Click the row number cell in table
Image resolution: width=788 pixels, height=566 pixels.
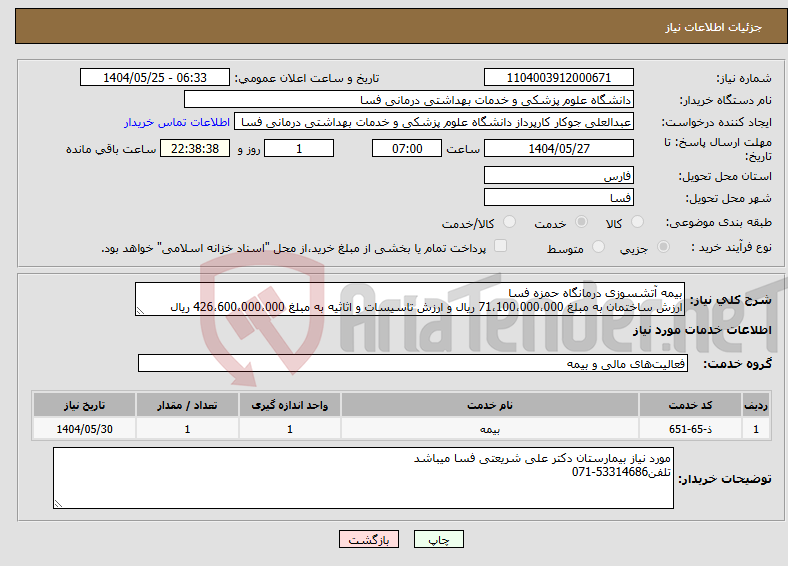756,429
